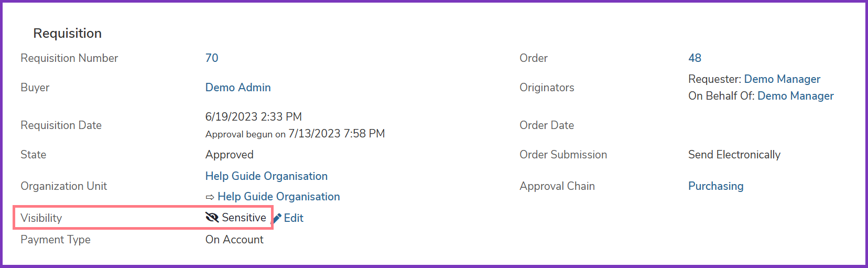
Task: Edit the visibility setting
Action: tap(294, 218)
